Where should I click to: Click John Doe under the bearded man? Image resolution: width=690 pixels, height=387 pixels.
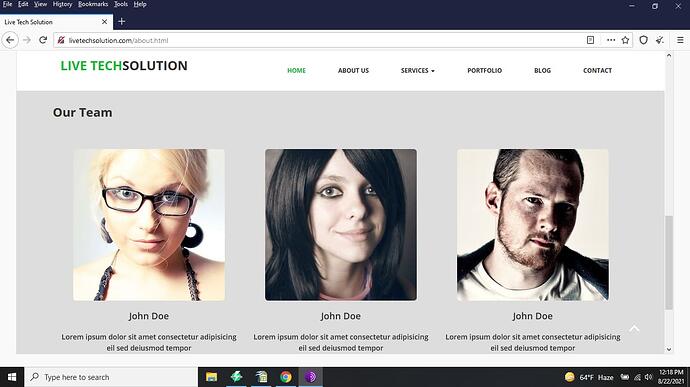click(x=532, y=316)
